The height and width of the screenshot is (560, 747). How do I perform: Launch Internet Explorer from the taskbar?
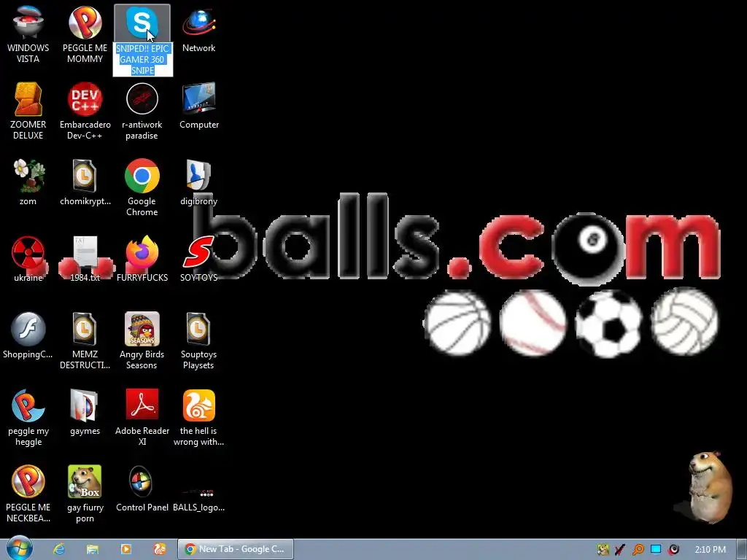(x=59, y=549)
